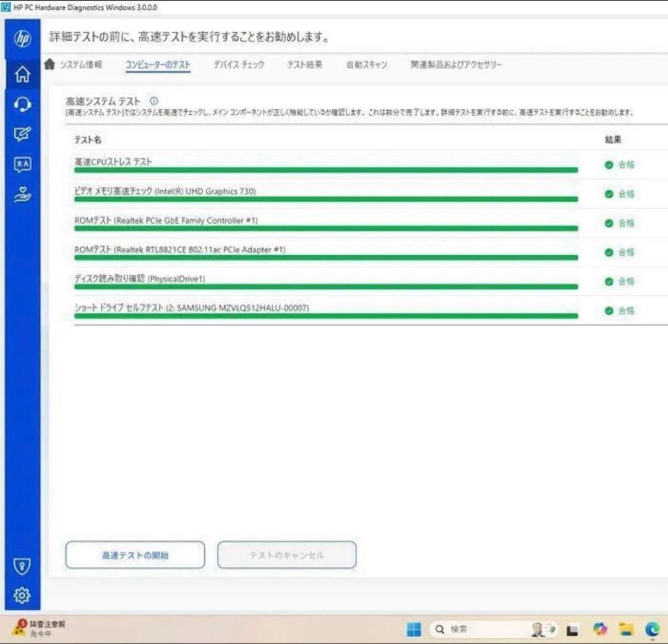Click the 高速テストの開始 button

pos(135,554)
